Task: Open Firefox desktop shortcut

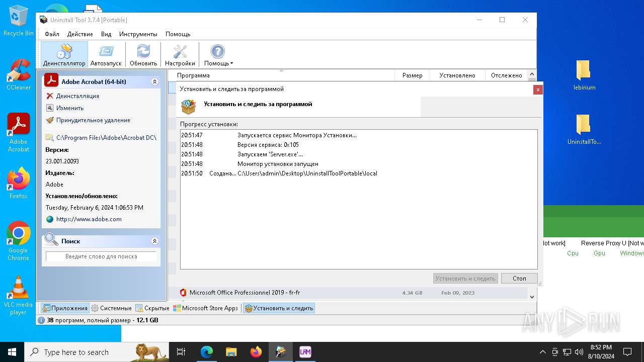Action: (18, 184)
